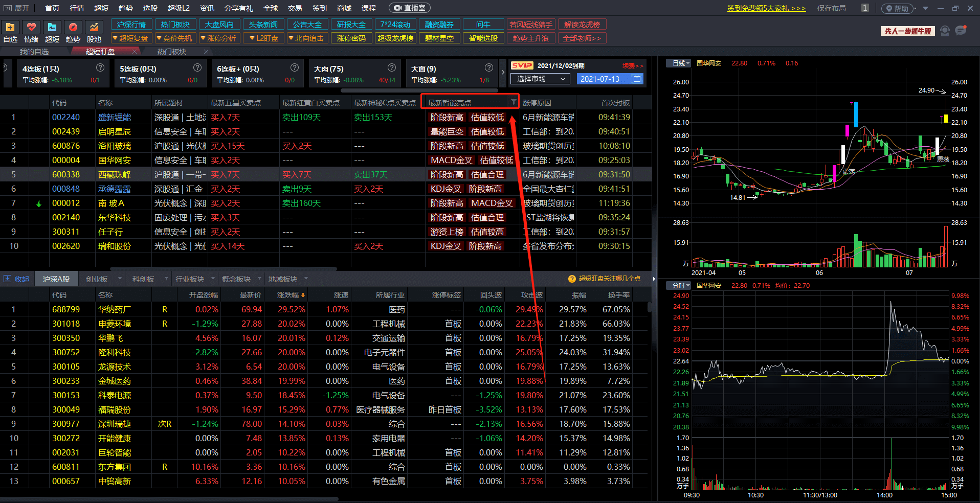
Task: Open the chat message bubble icon
Action: pyautogui.click(x=961, y=31)
